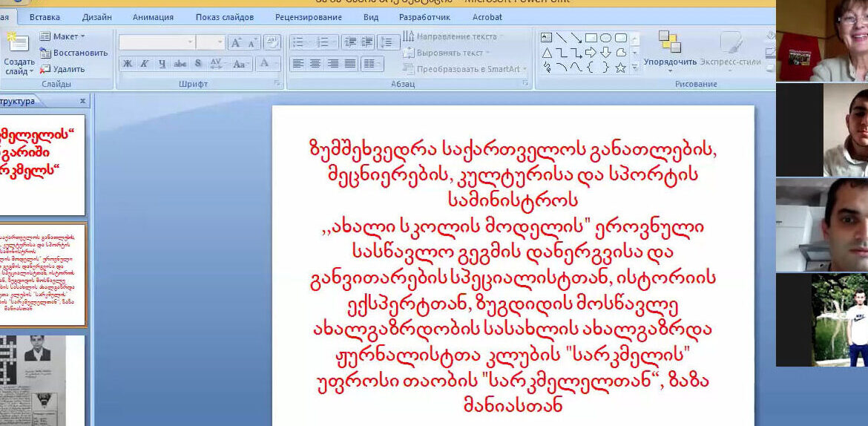Click the bulleted list icon
Viewport: 868px width, 426px height.
pyautogui.click(x=298, y=42)
